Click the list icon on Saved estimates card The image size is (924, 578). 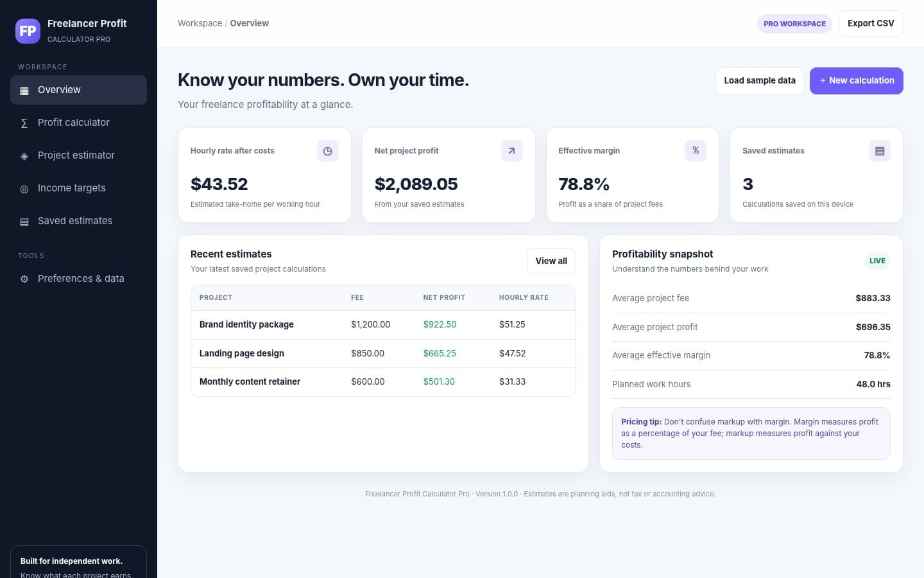tap(880, 151)
